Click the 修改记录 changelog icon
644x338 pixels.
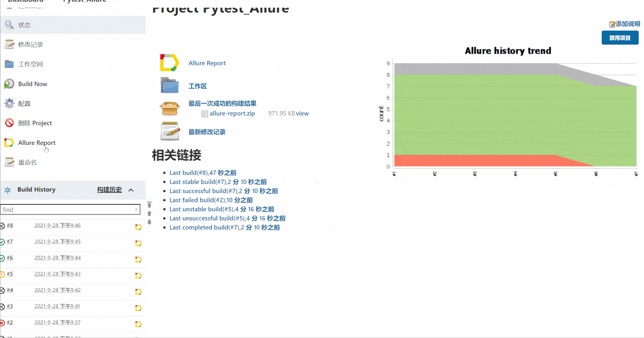pyautogui.click(x=9, y=44)
